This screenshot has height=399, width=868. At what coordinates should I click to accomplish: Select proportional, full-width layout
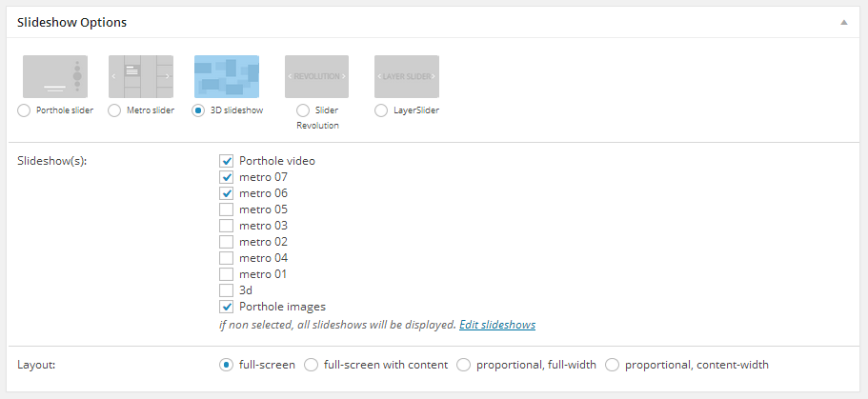point(464,365)
